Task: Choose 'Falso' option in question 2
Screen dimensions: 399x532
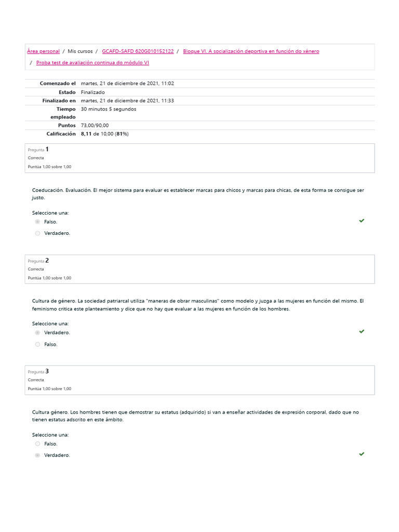Action: point(37,344)
